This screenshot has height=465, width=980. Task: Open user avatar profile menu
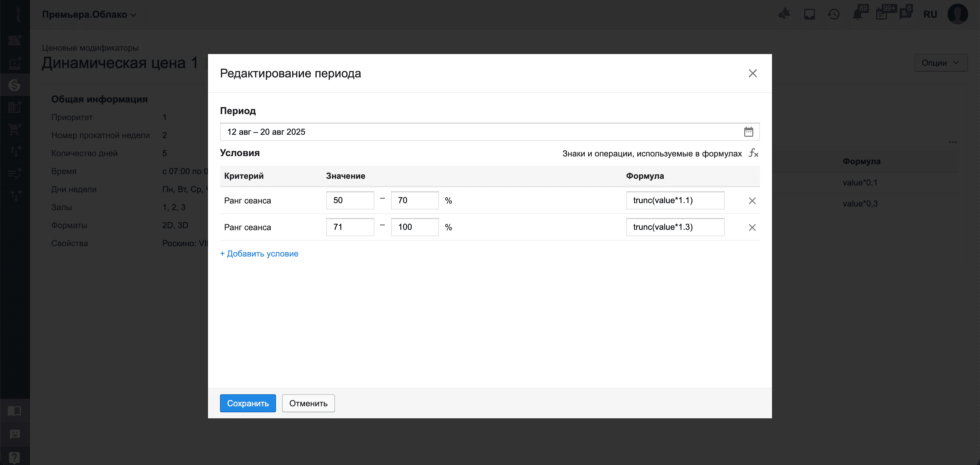pos(958,14)
